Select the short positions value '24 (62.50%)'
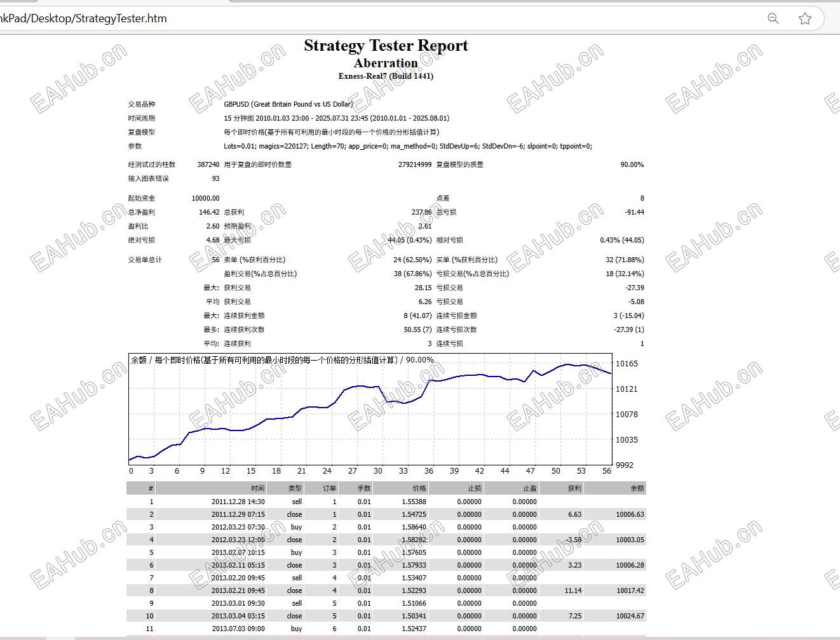Viewport: 840px width, 640px height. 412,260
